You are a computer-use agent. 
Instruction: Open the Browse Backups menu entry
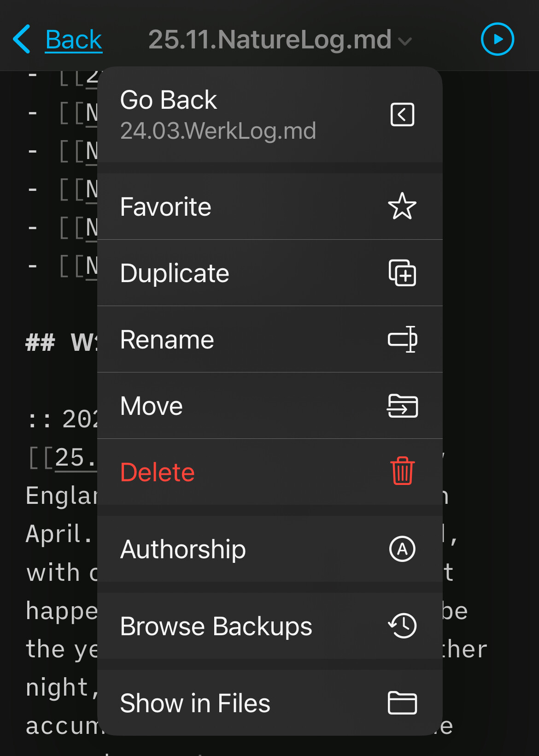click(x=216, y=626)
